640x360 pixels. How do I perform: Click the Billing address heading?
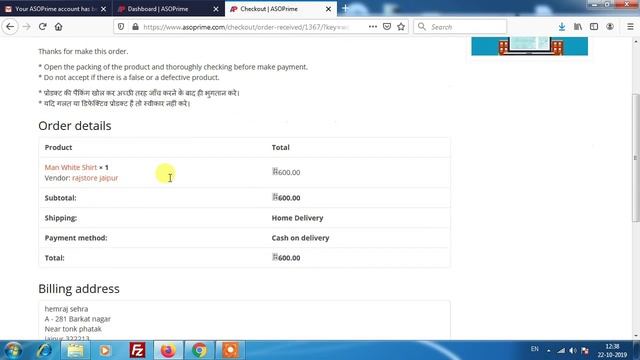point(79,289)
